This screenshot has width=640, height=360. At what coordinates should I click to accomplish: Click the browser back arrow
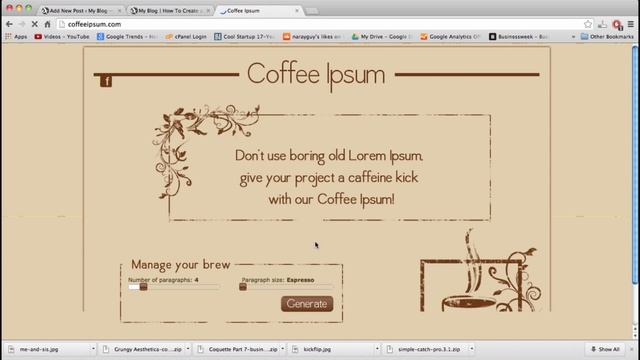point(9,24)
